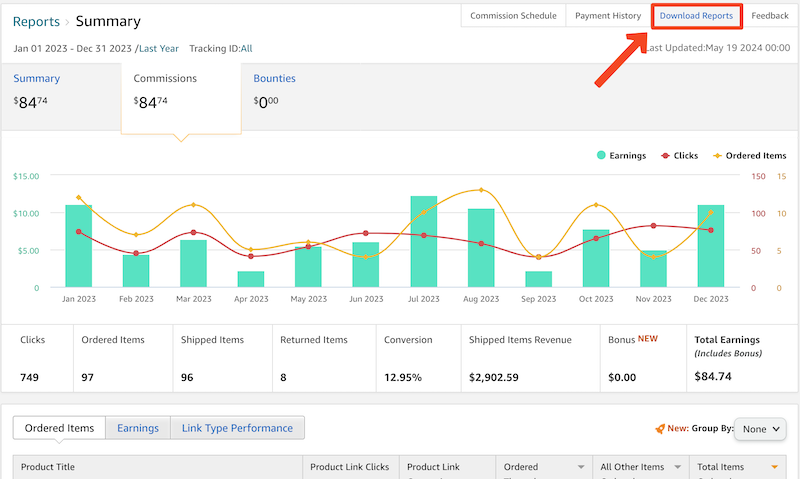Click the Total Items column sort arrow
Viewport: 800px width, 479px height.
(x=775, y=467)
